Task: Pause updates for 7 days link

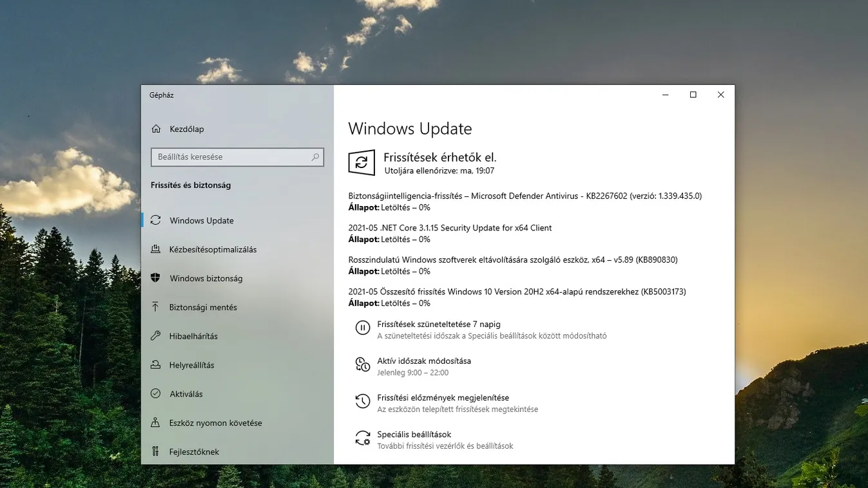Action: [439, 324]
